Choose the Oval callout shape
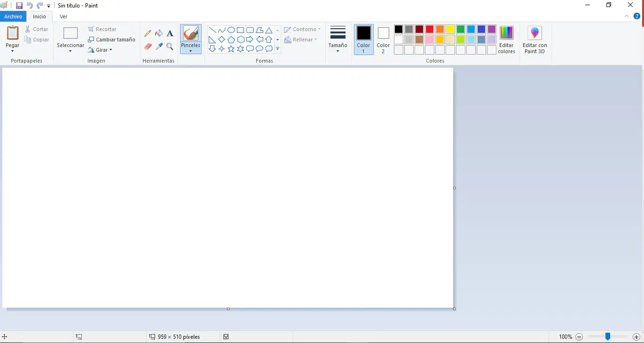Image resolution: width=644 pixels, height=343 pixels. 259,49
